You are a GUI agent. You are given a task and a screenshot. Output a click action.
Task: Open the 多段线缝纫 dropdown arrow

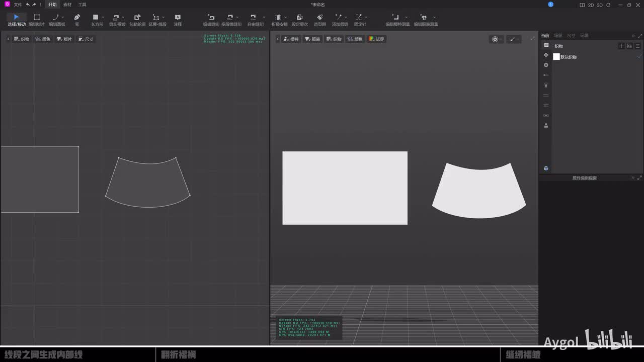(x=237, y=18)
